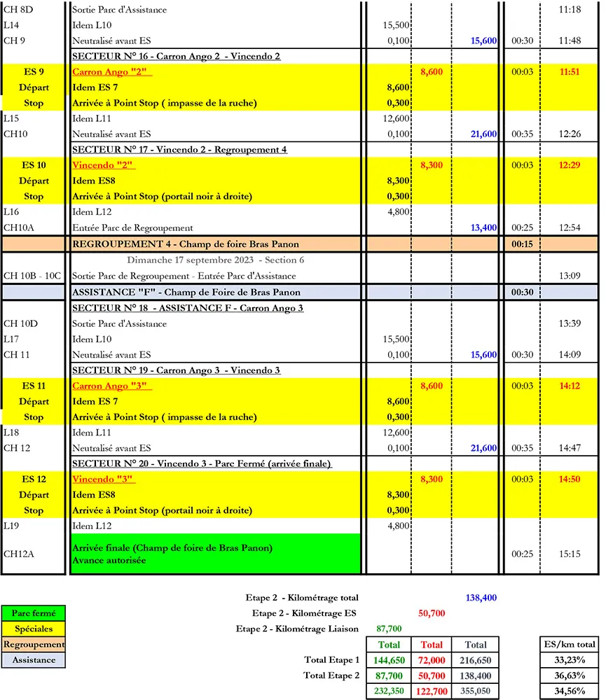This screenshot has height=700, width=606.
Task: Click the Carron Ango "2" red link
Action: click(x=112, y=72)
